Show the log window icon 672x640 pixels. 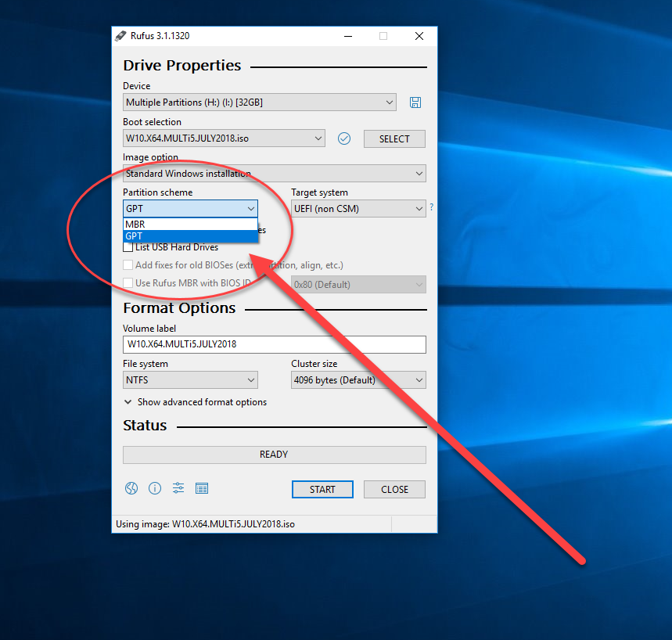(x=202, y=488)
